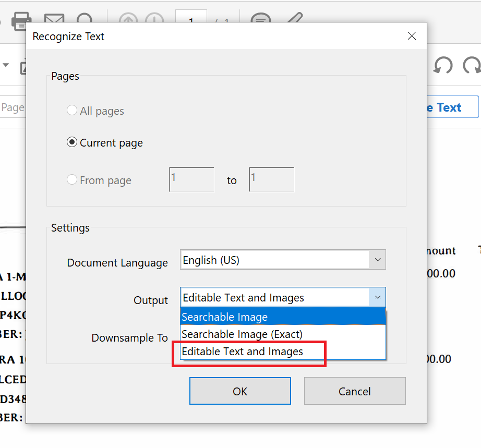Go to previous page with up arrow
This screenshot has width=481, height=448.
[128, 20]
